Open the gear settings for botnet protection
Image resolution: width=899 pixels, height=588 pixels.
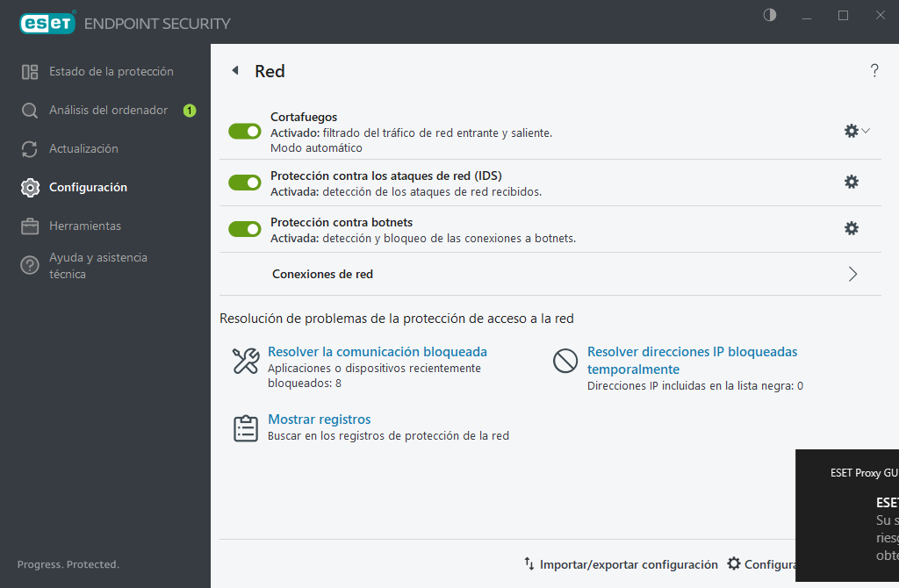coord(852,228)
